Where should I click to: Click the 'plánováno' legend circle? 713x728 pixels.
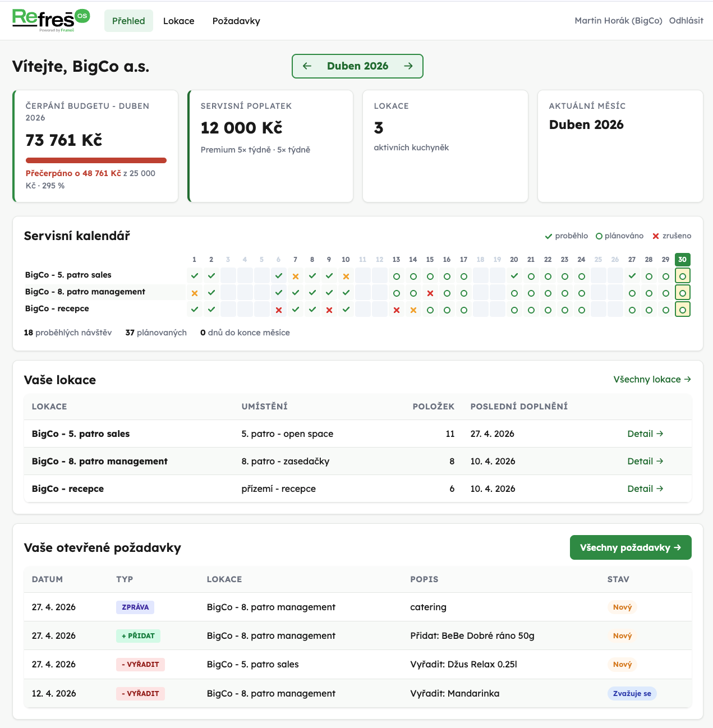[599, 236]
